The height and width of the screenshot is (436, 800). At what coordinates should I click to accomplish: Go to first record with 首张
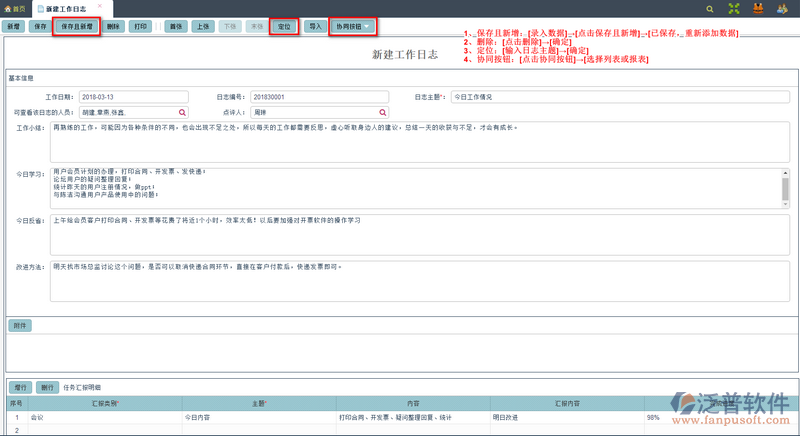click(x=176, y=27)
